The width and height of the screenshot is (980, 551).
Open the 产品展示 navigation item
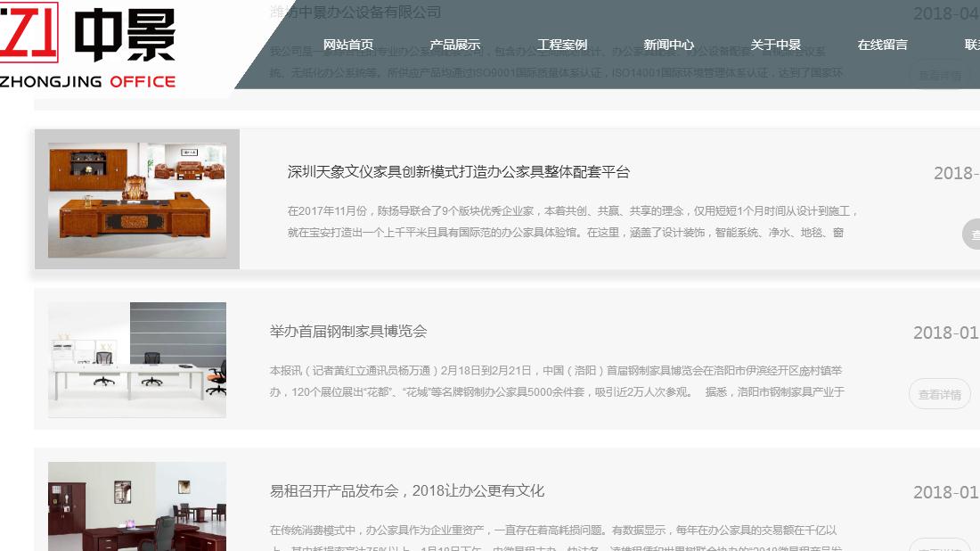(x=455, y=44)
